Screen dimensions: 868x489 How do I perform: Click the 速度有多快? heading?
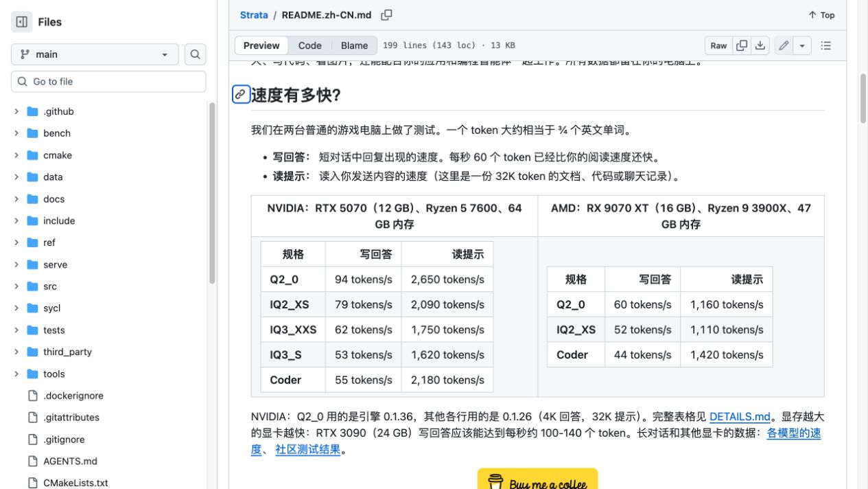[296, 95]
